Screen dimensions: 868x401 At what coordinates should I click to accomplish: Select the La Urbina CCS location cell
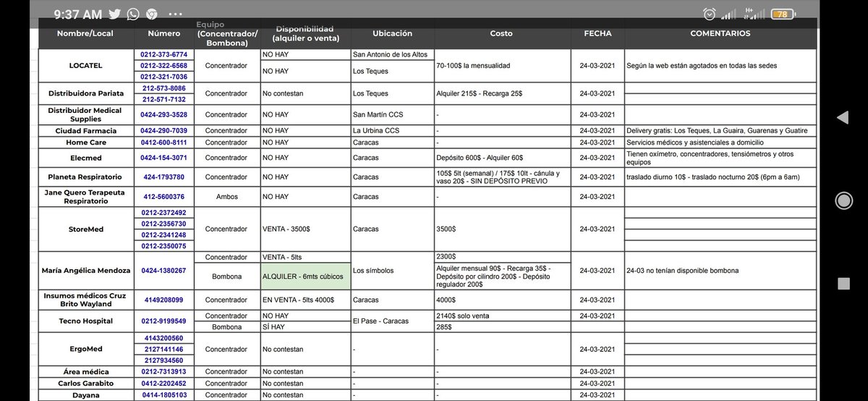click(x=392, y=130)
